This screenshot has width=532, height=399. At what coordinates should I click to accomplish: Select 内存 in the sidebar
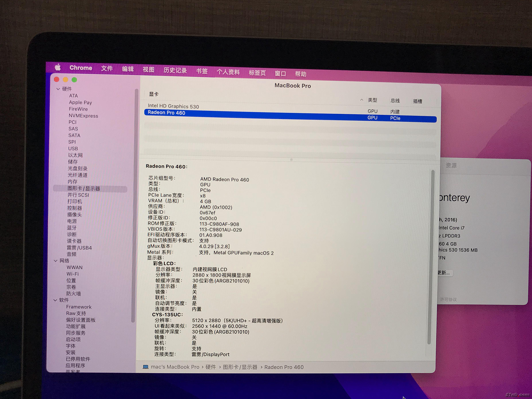(x=73, y=181)
